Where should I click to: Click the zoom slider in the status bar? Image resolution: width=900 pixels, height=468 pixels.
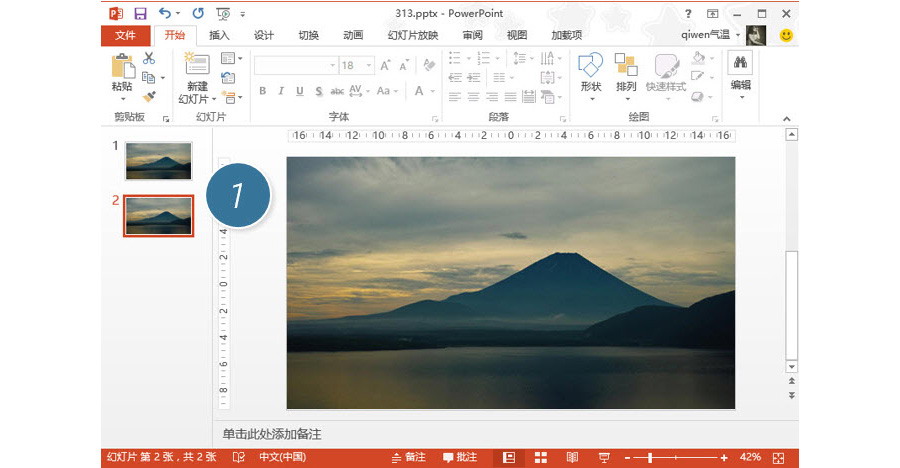tap(650, 457)
